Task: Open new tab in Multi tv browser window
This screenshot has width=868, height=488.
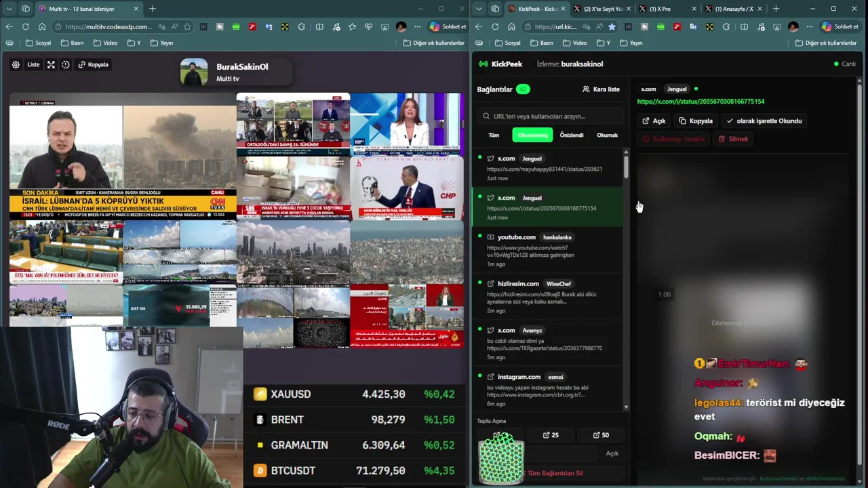Action: (x=152, y=9)
